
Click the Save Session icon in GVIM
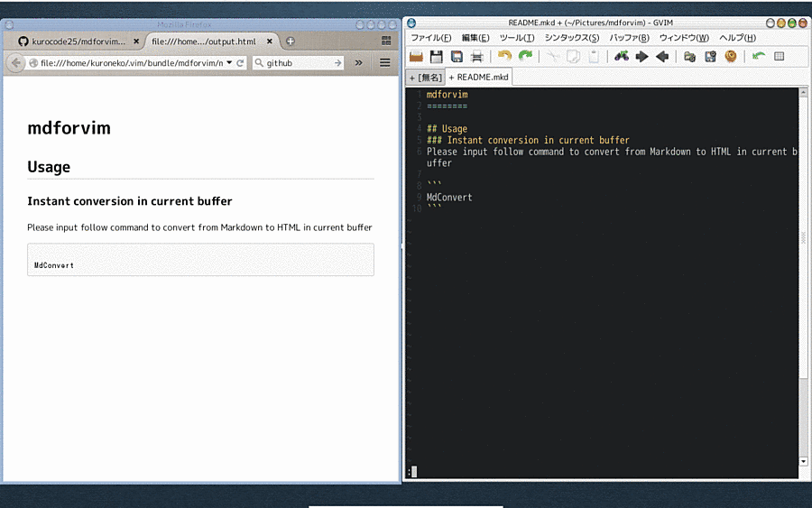[711, 56]
